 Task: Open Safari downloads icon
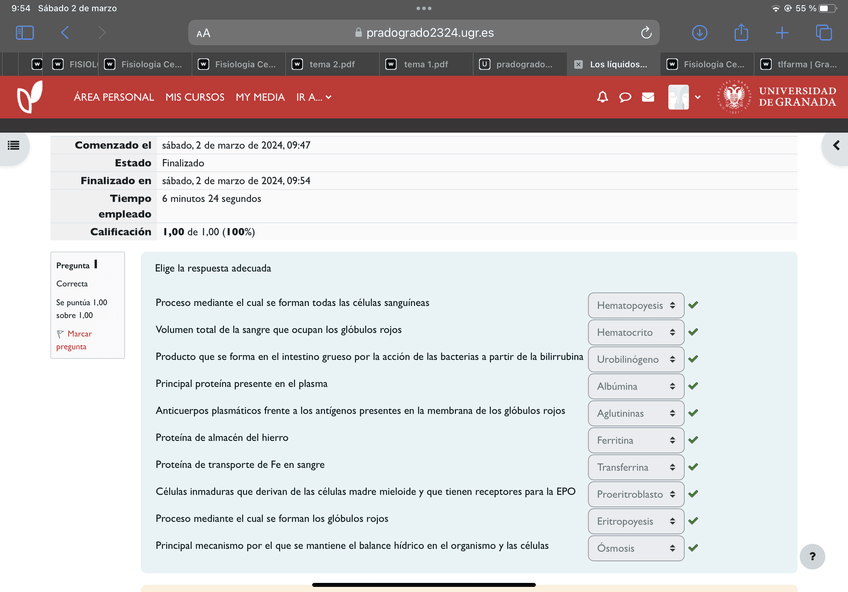click(x=700, y=33)
